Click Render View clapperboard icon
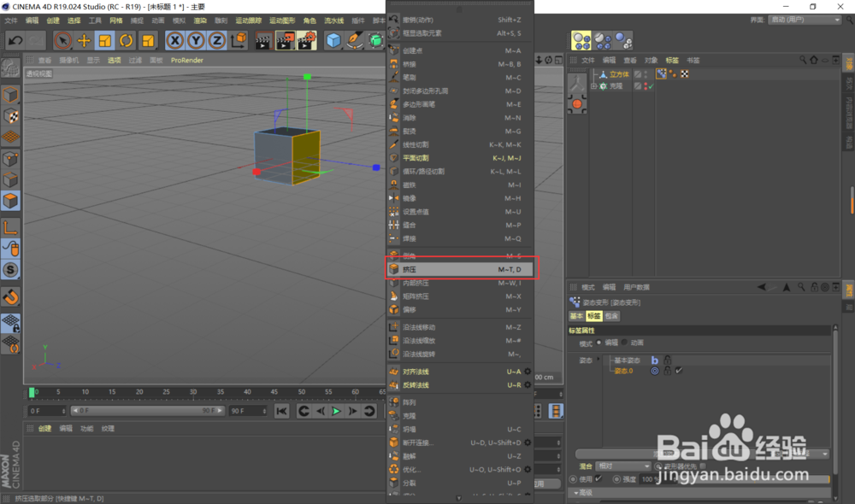 tap(262, 40)
